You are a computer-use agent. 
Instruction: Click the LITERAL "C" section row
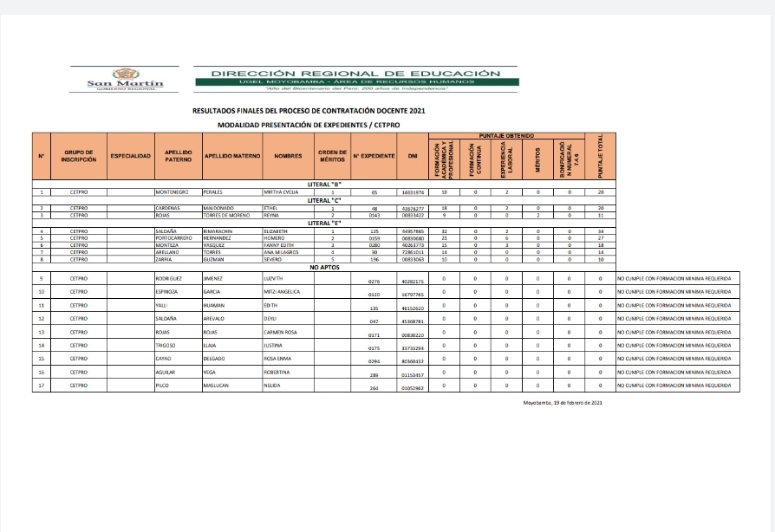pyautogui.click(x=324, y=200)
